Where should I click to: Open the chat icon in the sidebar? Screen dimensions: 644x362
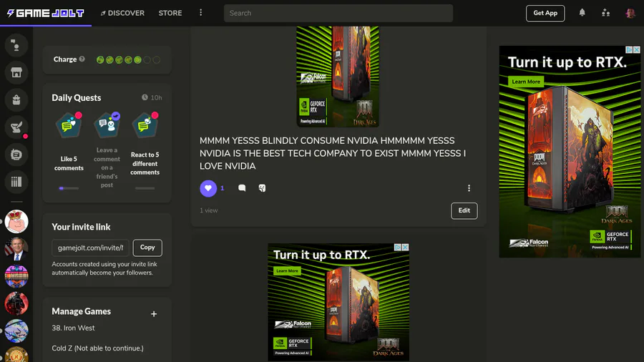pyautogui.click(x=16, y=45)
